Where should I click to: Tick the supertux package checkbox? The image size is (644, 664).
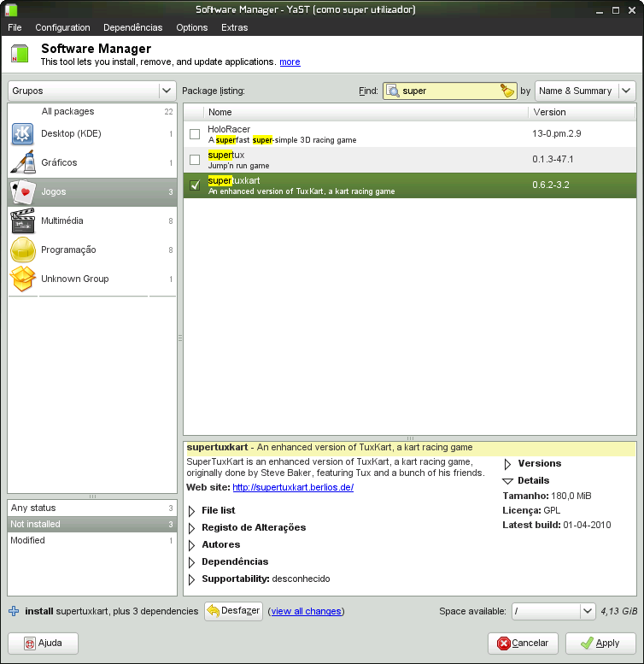195,160
